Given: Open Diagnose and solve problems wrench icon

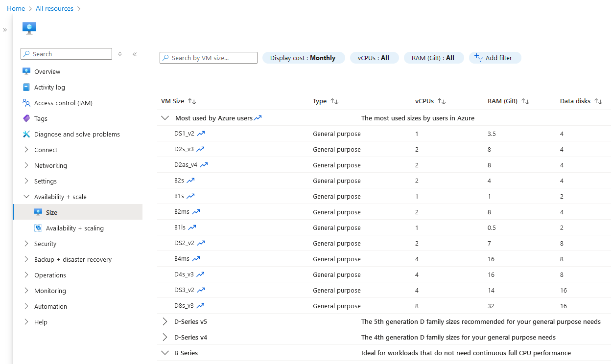Looking at the screenshot, I should pos(26,134).
